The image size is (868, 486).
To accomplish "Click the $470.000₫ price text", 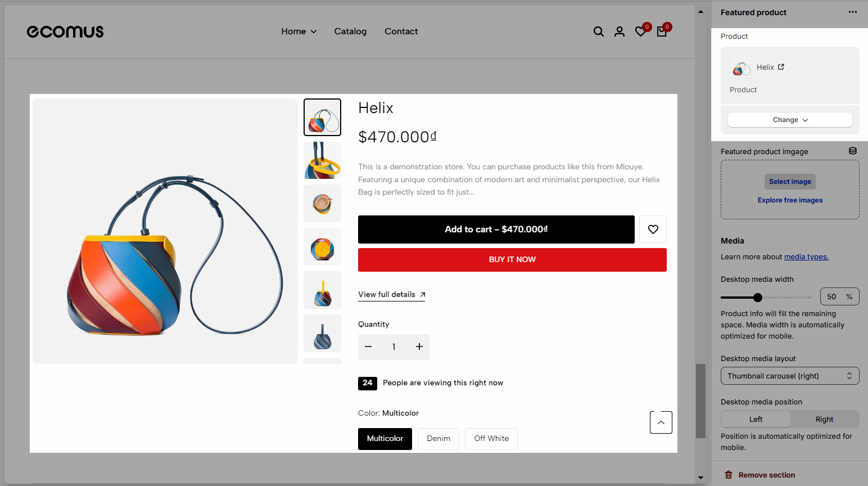I will (397, 137).
